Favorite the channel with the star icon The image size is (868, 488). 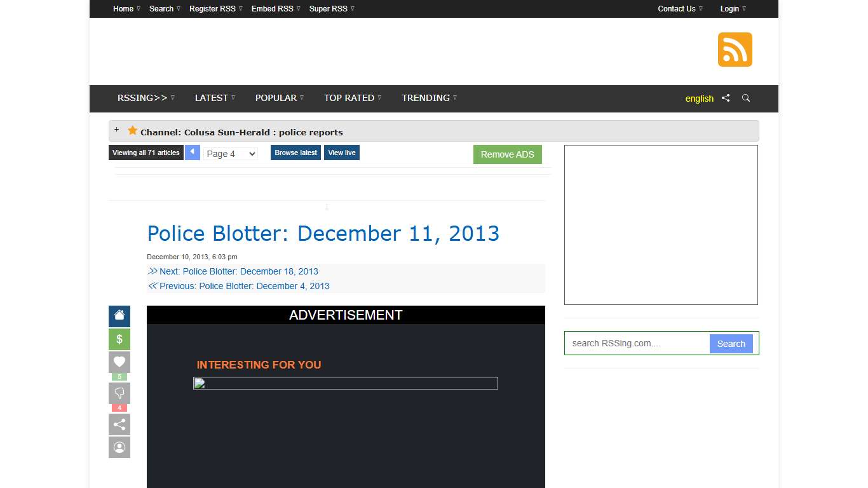point(132,131)
